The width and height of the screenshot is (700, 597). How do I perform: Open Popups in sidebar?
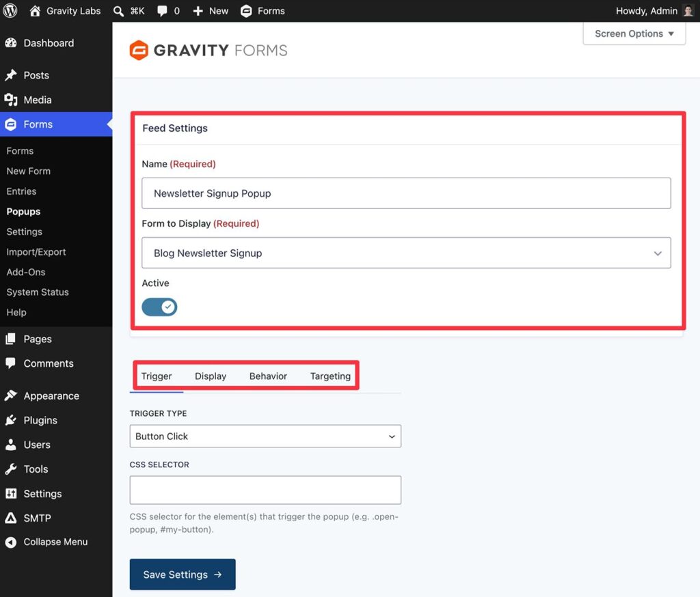pyautogui.click(x=23, y=212)
